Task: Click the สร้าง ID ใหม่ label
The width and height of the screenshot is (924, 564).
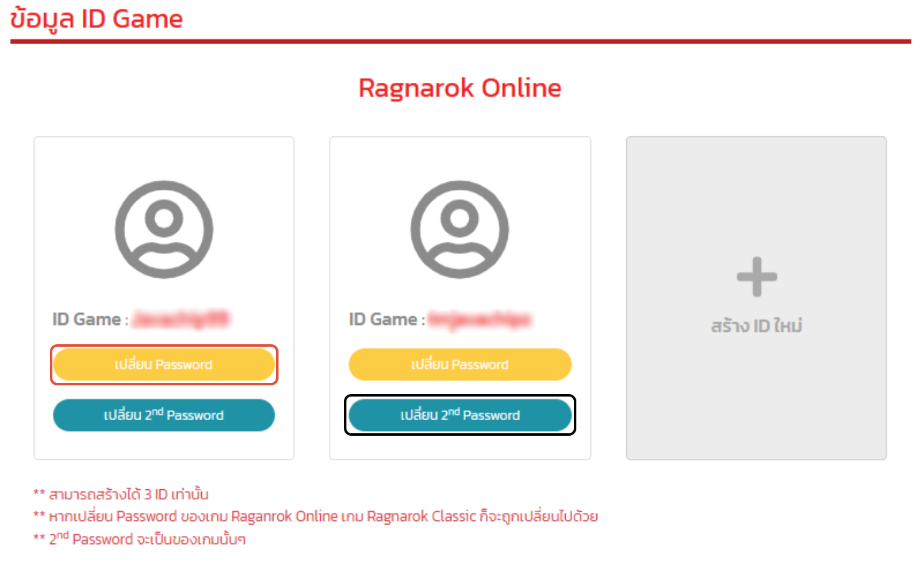Action: 756,326
